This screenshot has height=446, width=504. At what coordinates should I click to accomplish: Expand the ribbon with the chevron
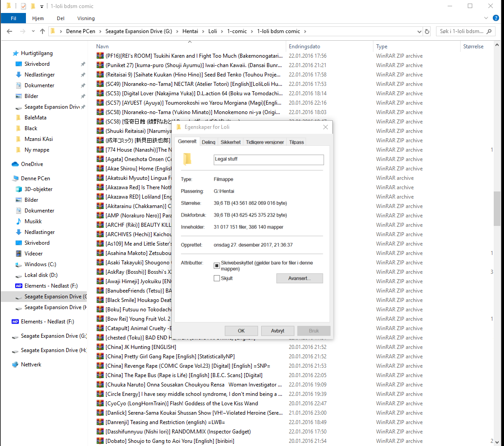point(486,18)
